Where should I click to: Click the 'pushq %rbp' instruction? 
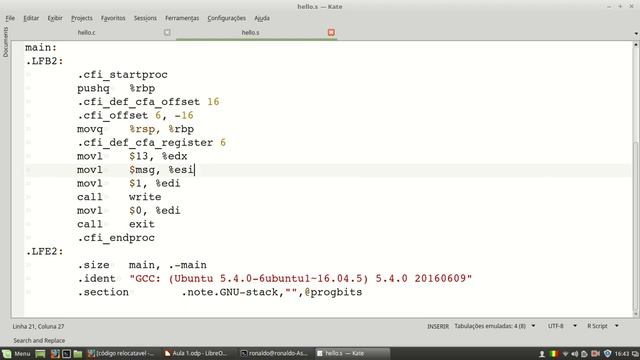coord(116,88)
